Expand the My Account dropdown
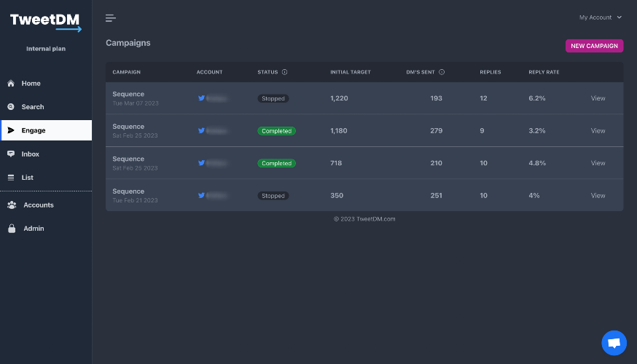Screen dimensions: 637x364 tap(601, 17)
